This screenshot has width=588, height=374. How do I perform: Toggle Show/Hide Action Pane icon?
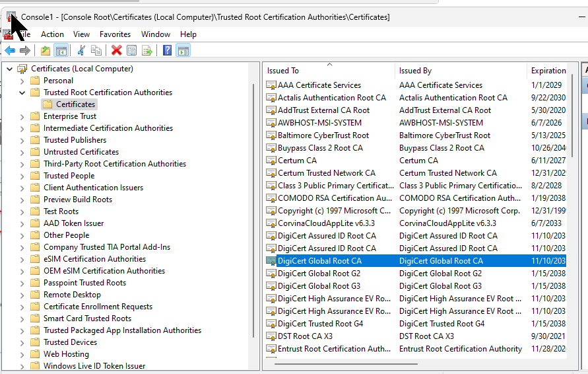click(x=183, y=50)
